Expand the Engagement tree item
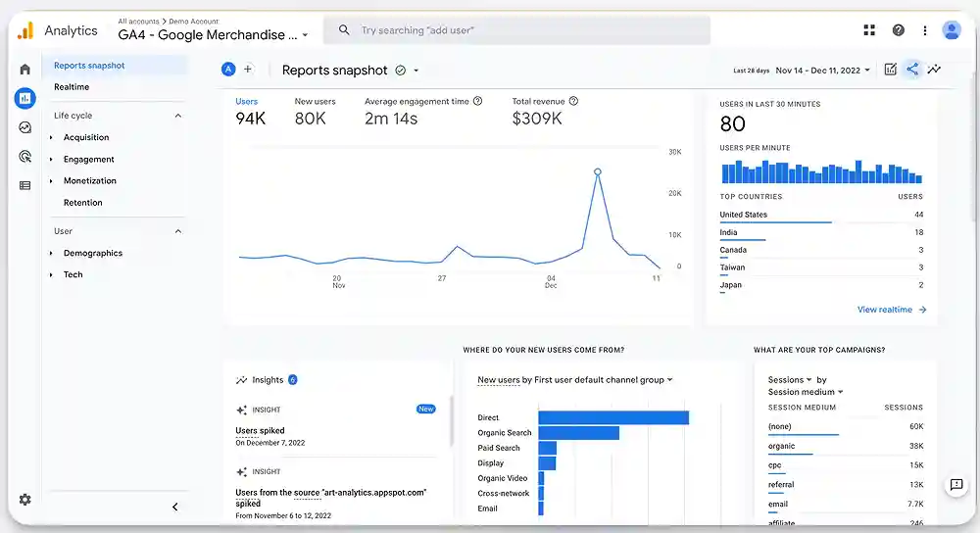This screenshot has width=980, height=533. point(51,160)
